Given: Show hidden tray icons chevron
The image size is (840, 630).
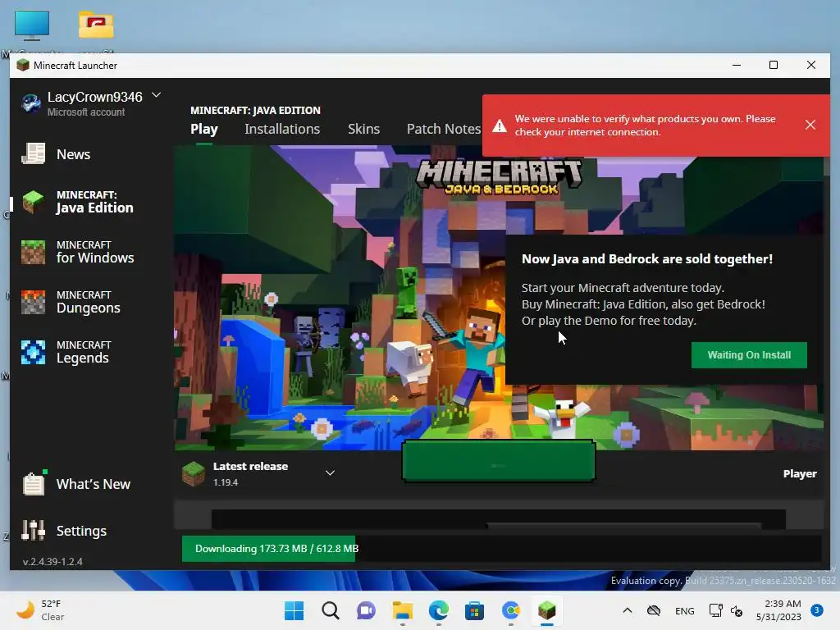Looking at the screenshot, I should click(x=628, y=610).
